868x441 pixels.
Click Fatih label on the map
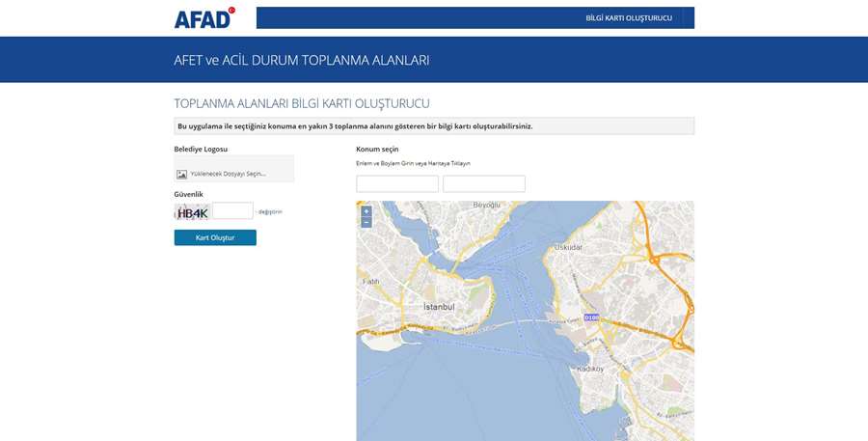(371, 282)
